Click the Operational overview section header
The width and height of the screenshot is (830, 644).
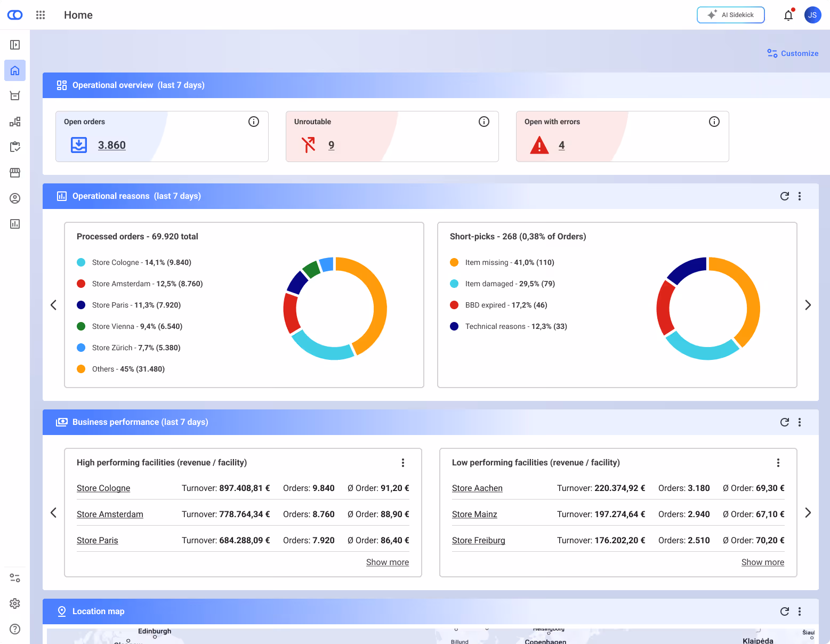tap(436, 85)
